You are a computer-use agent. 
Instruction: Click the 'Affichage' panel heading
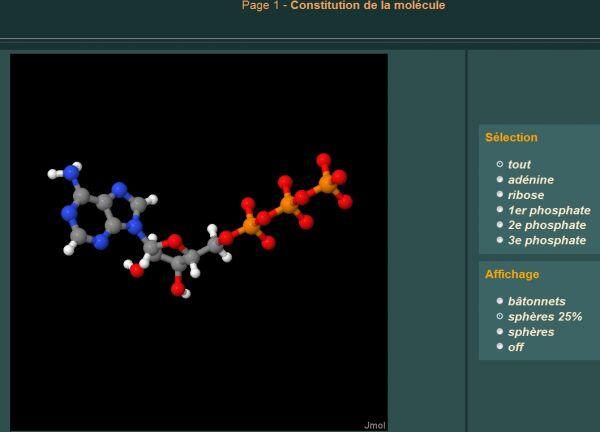tap(511, 274)
